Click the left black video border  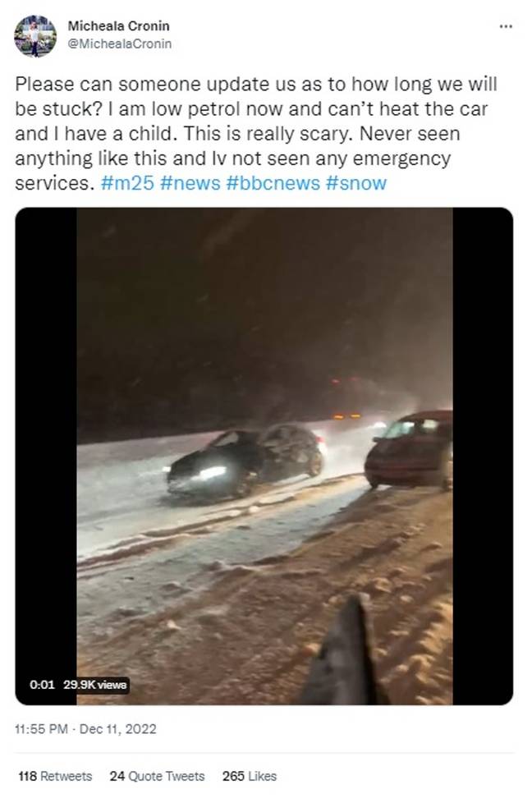(x=46, y=456)
